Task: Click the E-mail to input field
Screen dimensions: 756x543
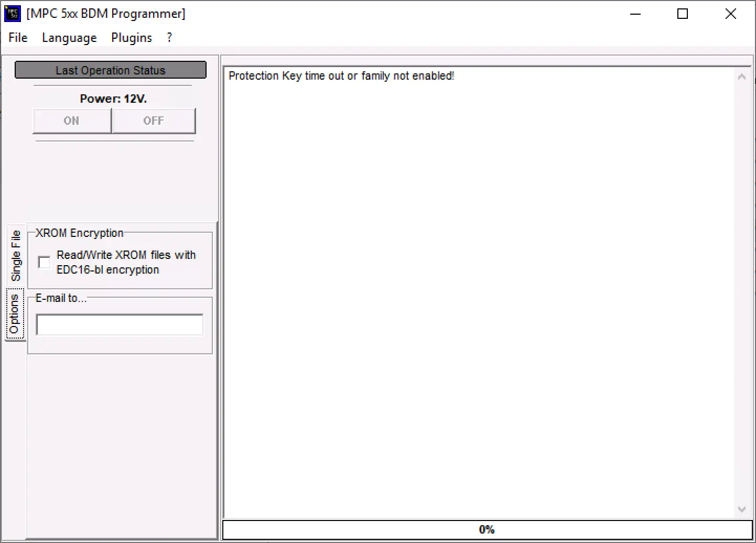Action: click(120, 325)
